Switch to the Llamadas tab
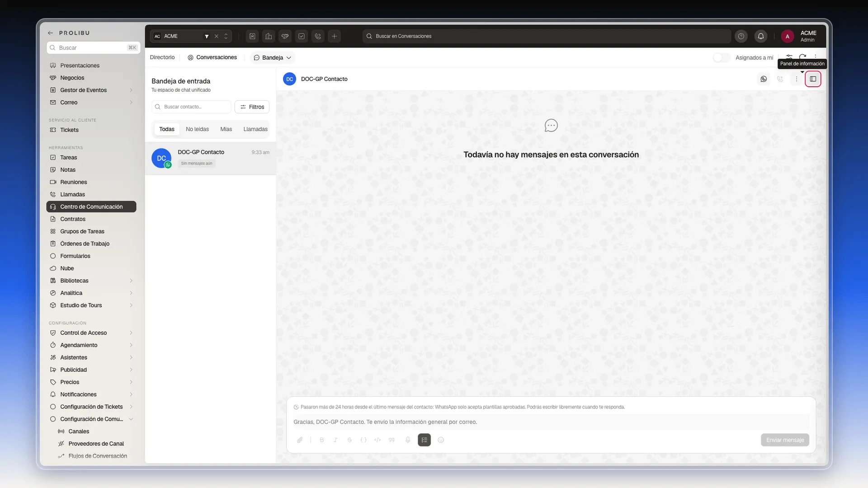The image size is (868, 488). 255,129
